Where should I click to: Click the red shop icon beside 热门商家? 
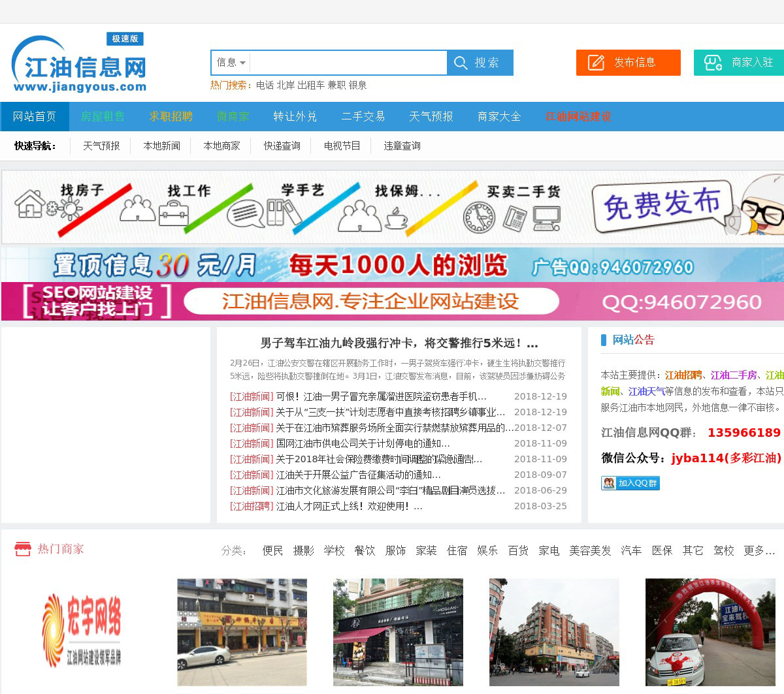coord(23,549)
